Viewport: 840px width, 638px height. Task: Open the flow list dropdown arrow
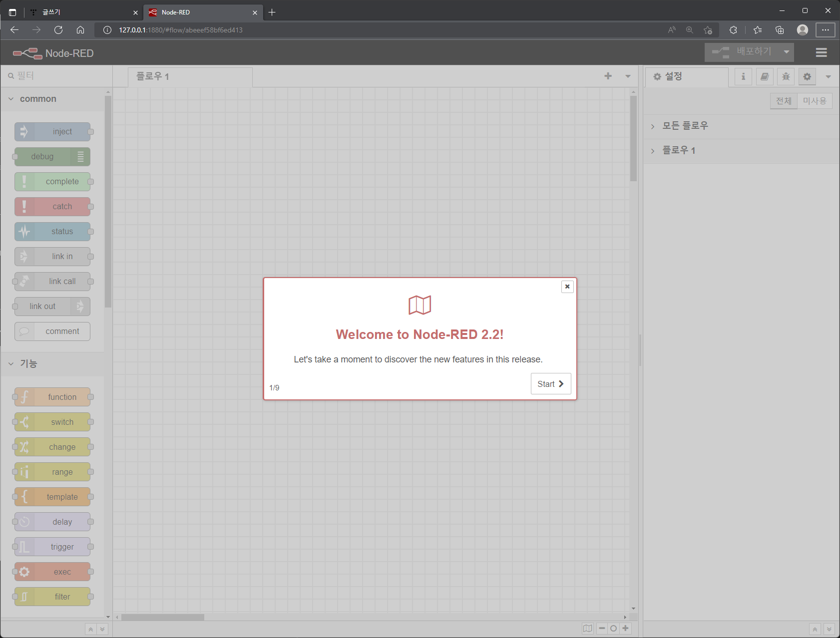click(x=628, y=76)
